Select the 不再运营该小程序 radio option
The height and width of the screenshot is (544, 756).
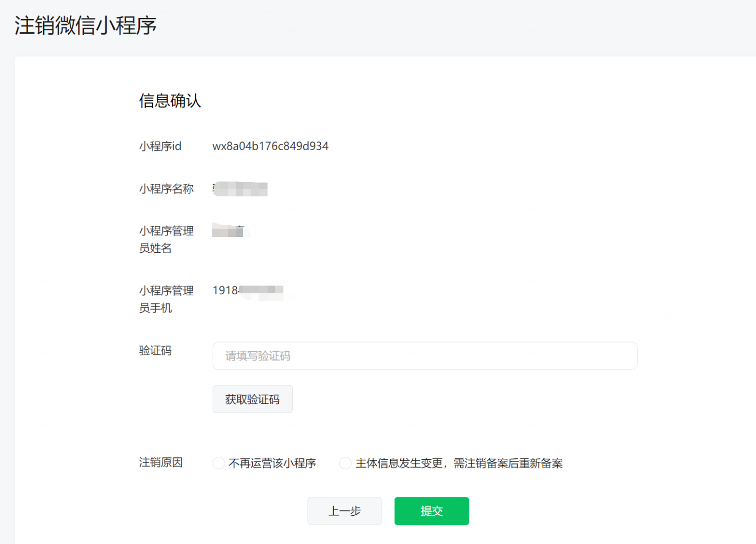coord(219,463)
